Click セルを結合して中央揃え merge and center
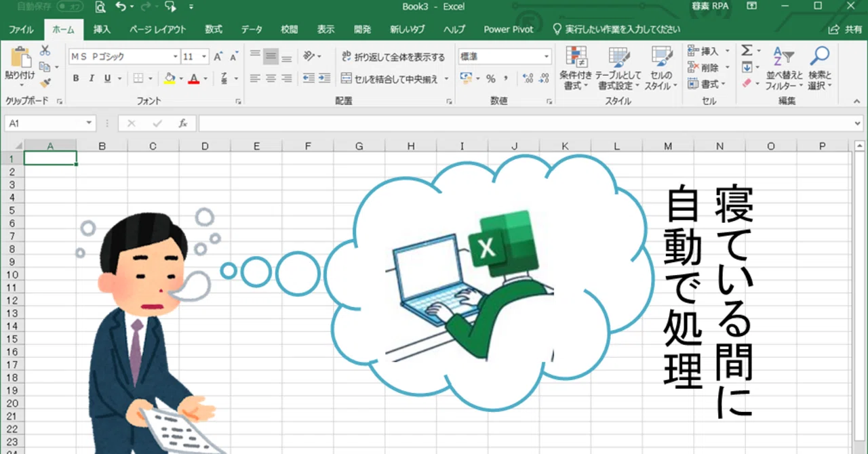Screen dimensions: 868x454 pyautogui.click(x=390, y=79)
